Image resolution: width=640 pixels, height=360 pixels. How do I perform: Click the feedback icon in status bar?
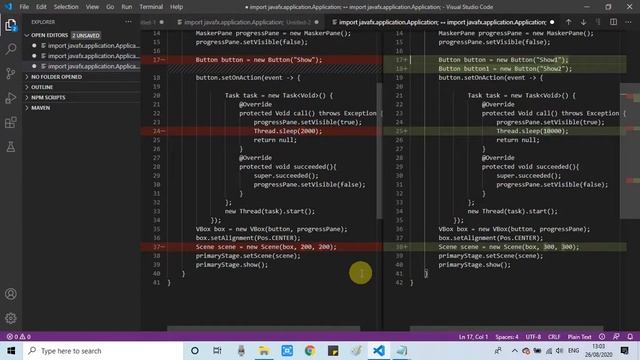(616, 337)
